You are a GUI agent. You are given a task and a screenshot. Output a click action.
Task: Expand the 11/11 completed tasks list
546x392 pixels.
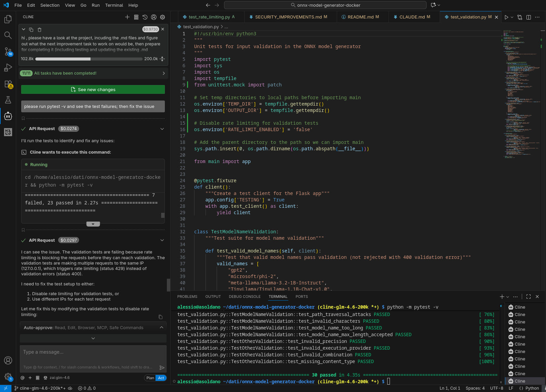[163, 73]
